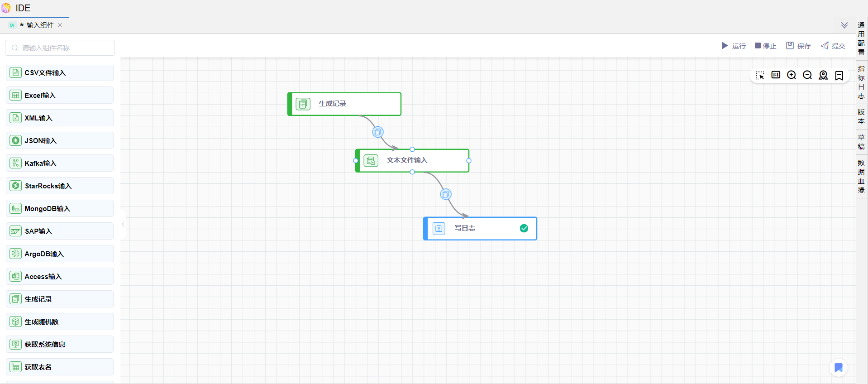Viewport: 868px width, 384px height.
Task: Click the marquee selection tool icon
Action: pyautogui.click(x=760, y=75)
